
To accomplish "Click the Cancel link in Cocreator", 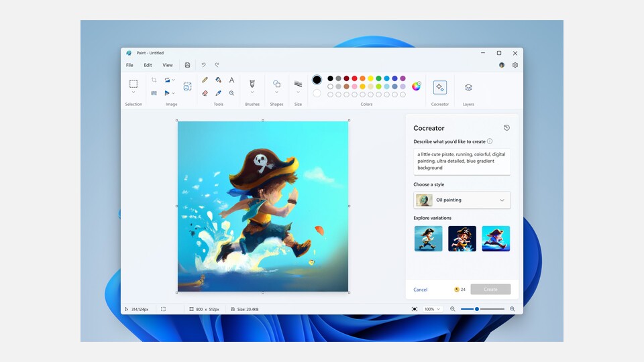I will pyautogui.click(x=420, y=290).
